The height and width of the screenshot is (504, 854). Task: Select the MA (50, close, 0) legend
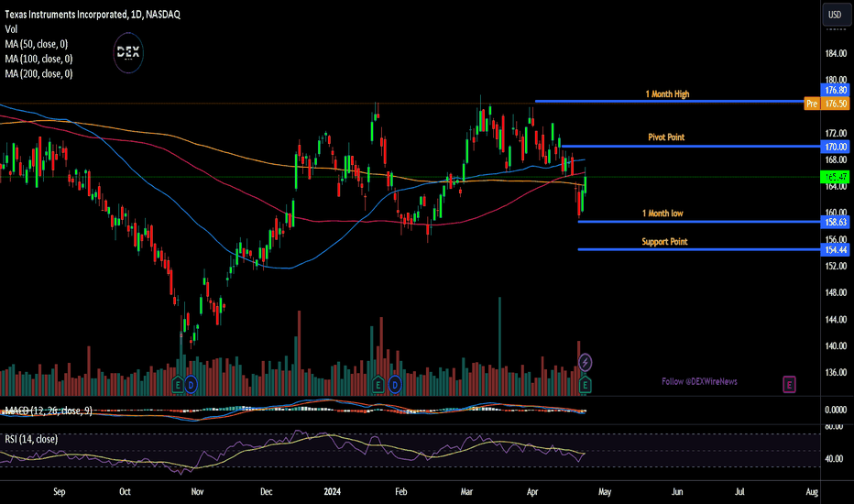37,44
